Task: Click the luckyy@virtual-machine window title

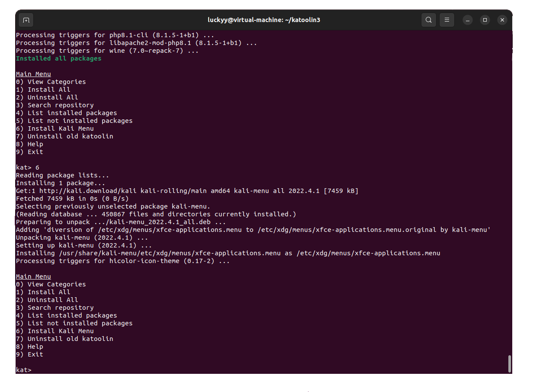Action: 264,20
